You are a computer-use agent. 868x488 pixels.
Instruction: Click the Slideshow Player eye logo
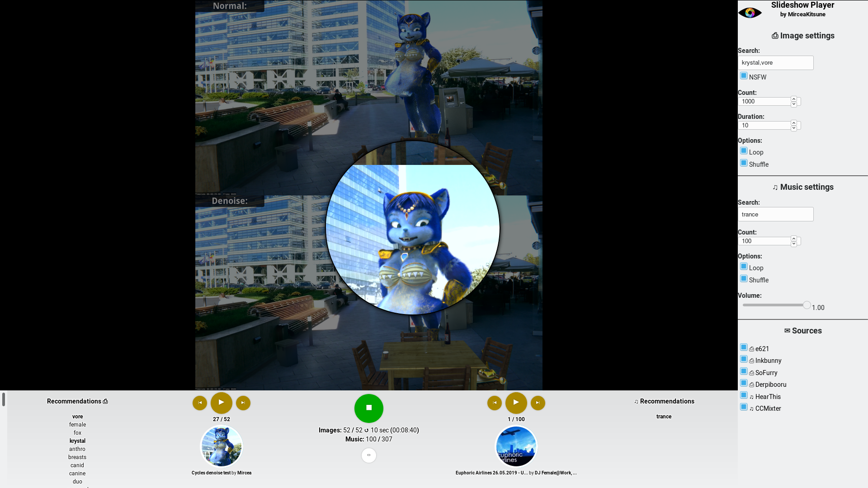click(x=750, y=12)
